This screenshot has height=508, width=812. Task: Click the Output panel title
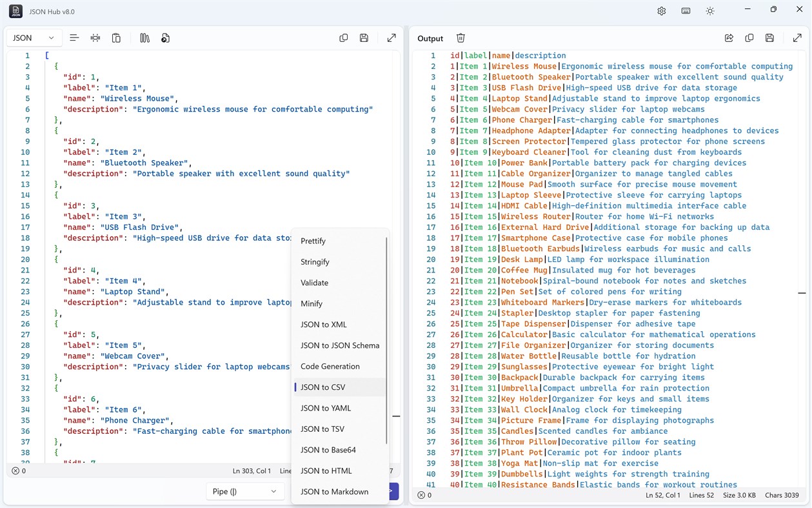430,39
